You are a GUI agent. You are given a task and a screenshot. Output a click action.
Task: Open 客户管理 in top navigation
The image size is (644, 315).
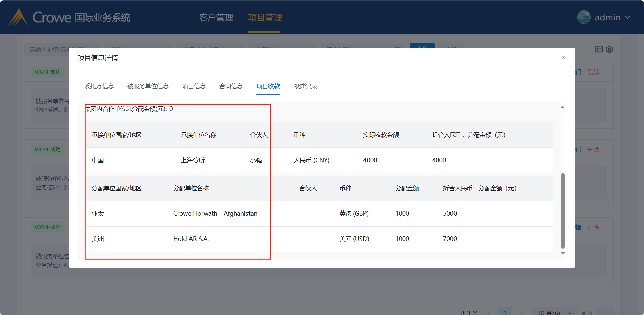click(x=216, y=18)
